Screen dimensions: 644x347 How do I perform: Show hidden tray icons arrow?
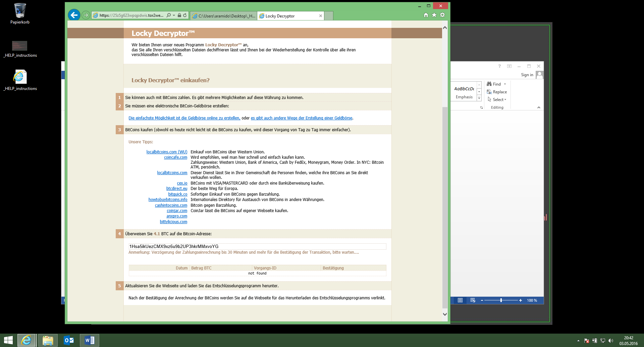pos(578,341)
